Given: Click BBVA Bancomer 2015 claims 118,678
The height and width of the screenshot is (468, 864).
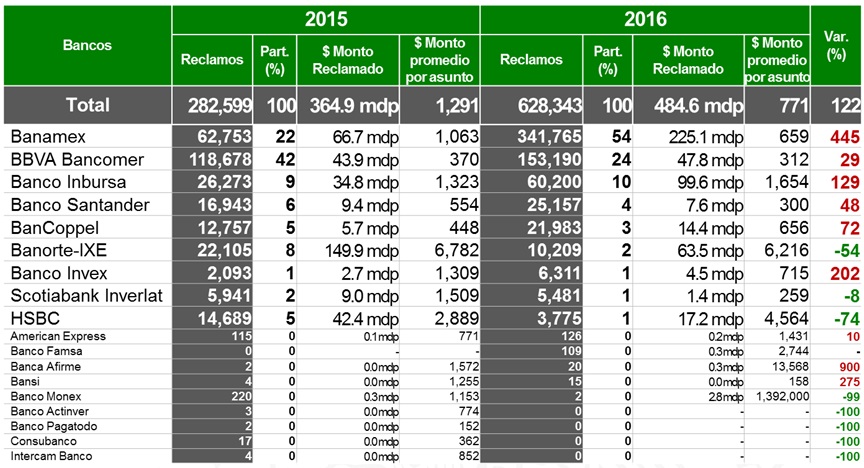Looking at the screenshot, I should (x=220, y=160).
